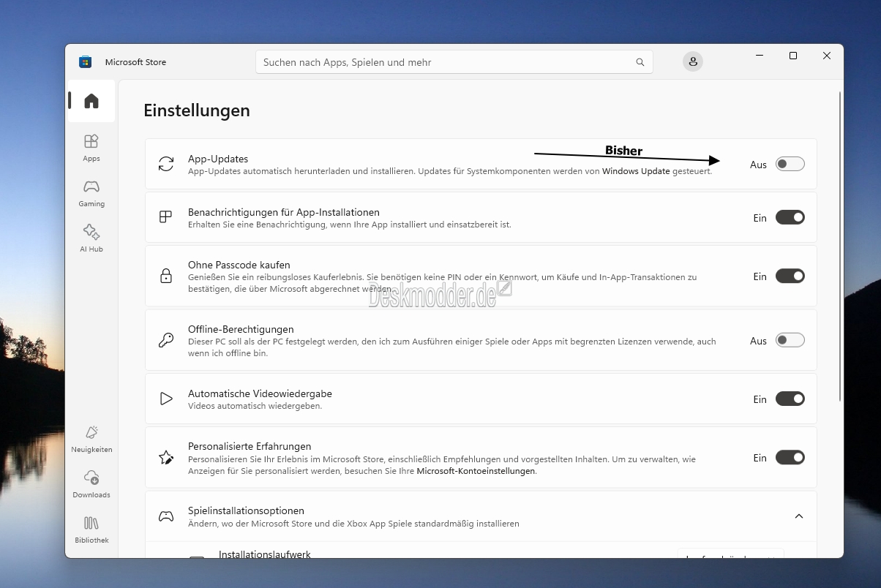Click the Microsoft Store logo icon
The height and width of the screenshot is (588, 881).
pyautogui.click(x=86, y=62)
